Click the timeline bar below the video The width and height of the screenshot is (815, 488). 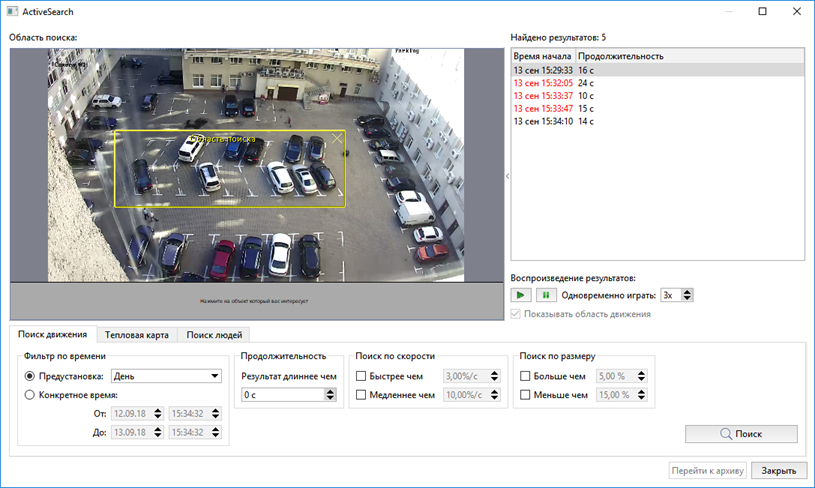[255, 300]
